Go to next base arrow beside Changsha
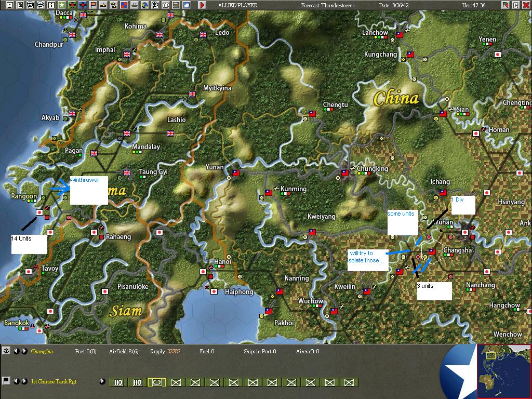This screenshot has width=532, height=399. (24, 351)
